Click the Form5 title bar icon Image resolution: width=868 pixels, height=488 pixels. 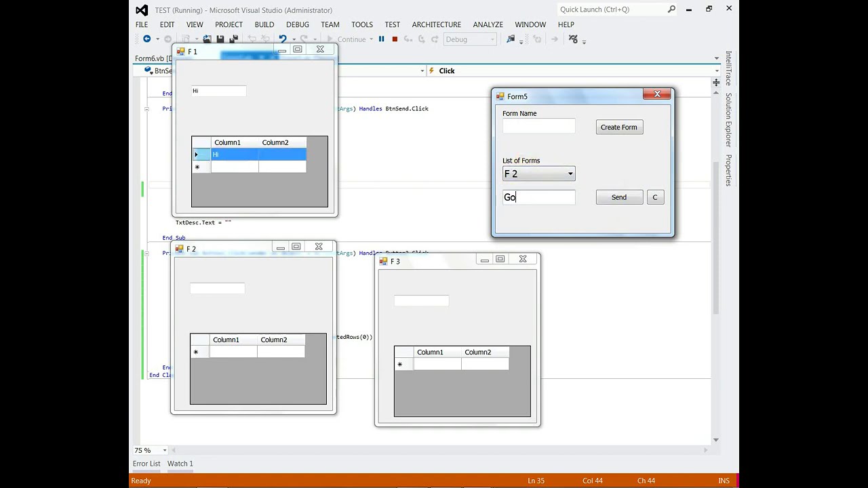point(500,97)
